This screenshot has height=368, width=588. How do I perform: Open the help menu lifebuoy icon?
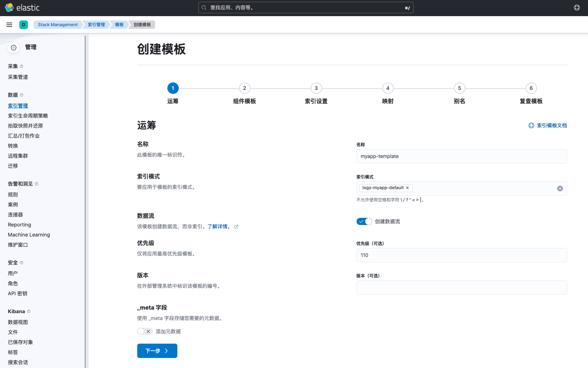(577, 8)
